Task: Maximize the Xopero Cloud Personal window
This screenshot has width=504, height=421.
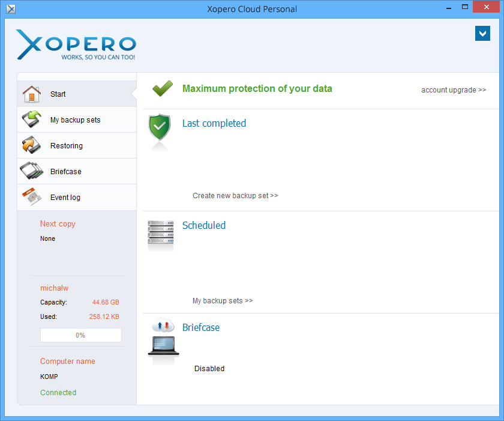Action: [x=465, y=7]
